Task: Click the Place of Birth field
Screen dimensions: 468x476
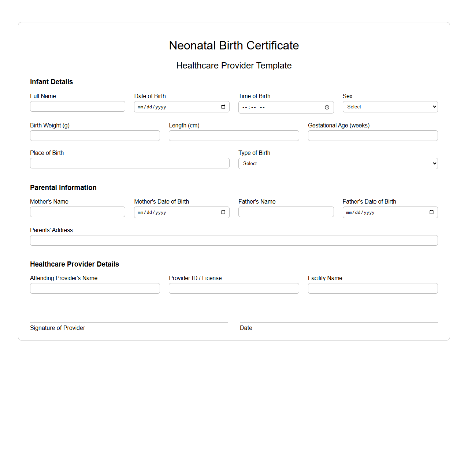Action: (130, 163)
